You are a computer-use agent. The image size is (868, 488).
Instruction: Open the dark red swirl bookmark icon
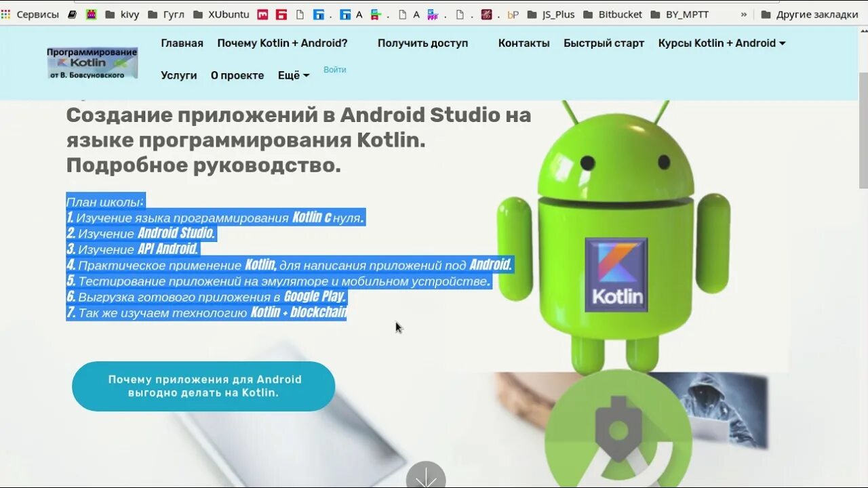point(486,14)
